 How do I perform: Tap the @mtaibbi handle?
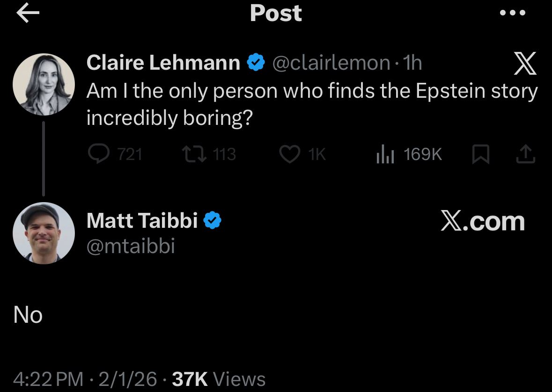pos(131,245)
